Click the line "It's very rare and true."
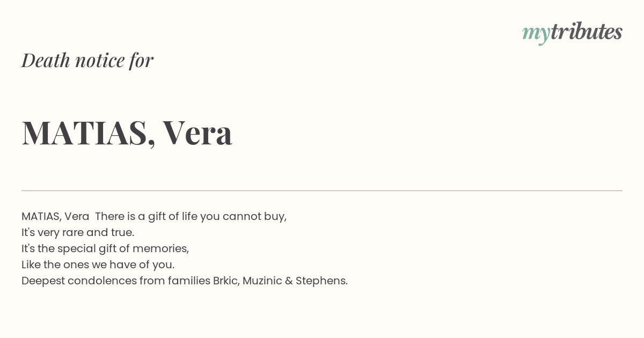Viewport: 644px width, 338px height. 78,232
